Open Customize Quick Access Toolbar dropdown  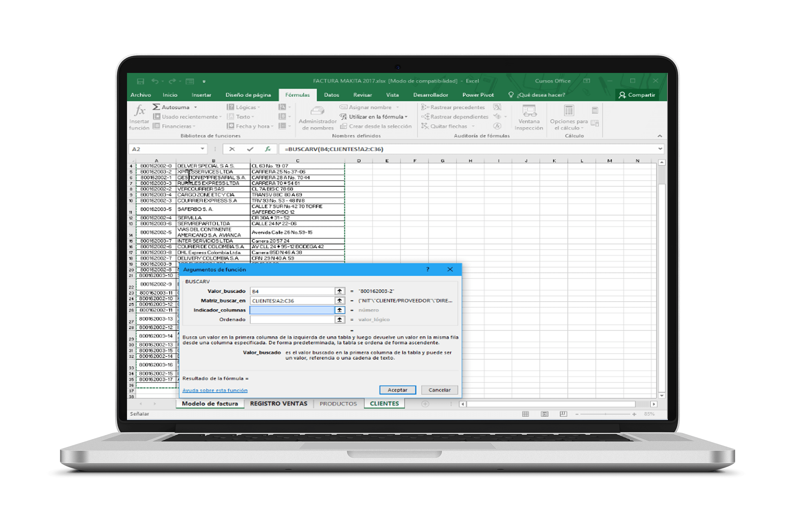(204, 81)
